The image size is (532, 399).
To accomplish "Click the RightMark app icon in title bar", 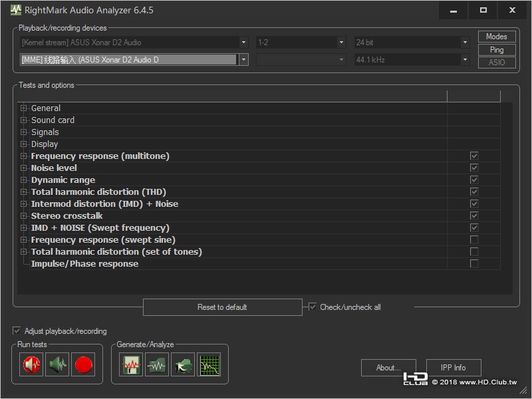I will pos(15,10).
